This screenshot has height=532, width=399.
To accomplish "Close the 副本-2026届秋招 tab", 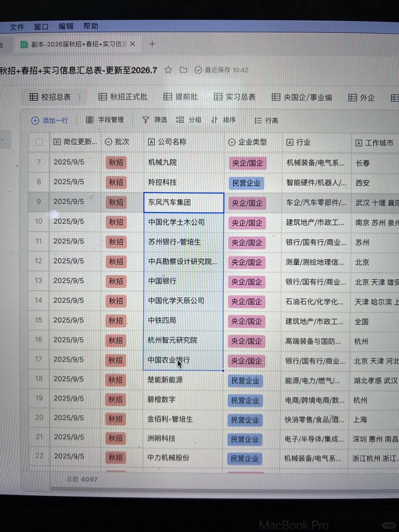I will click(x=133, y=44).
